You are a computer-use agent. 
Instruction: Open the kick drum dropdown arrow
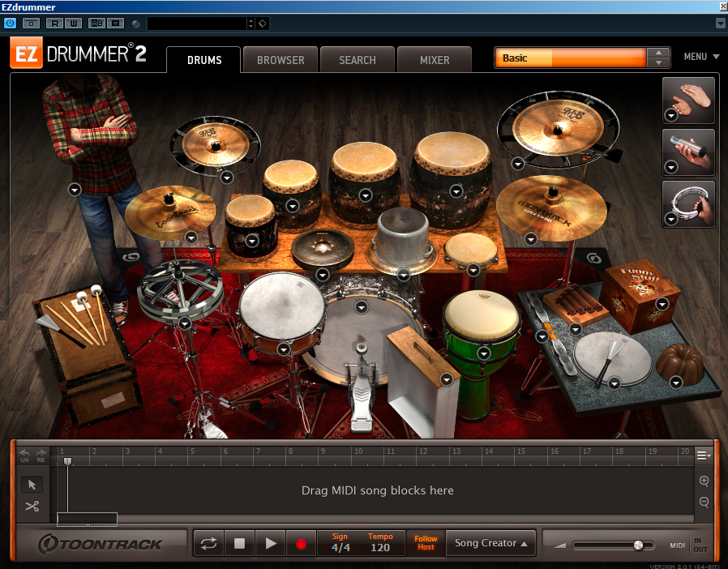click(x=362, y=306)
